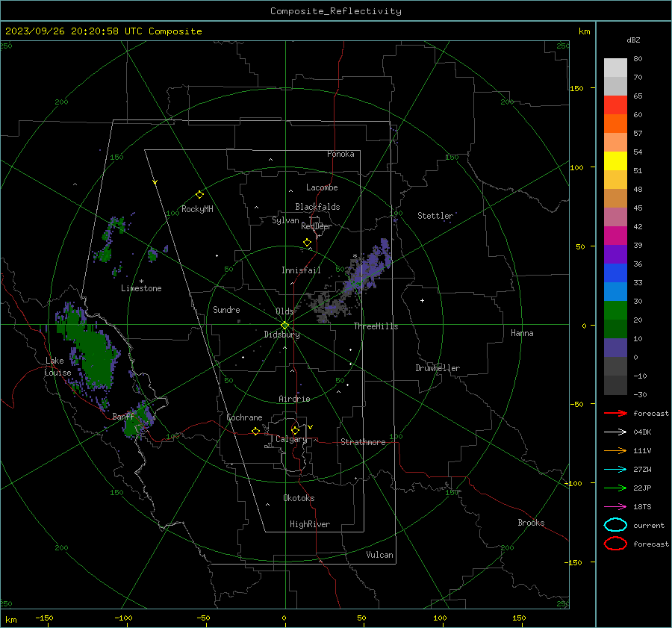Click the light blue swatch above 30 dBZ
Image resolution: width=672 pixels, height=628 pixels.
click(615, 292)
